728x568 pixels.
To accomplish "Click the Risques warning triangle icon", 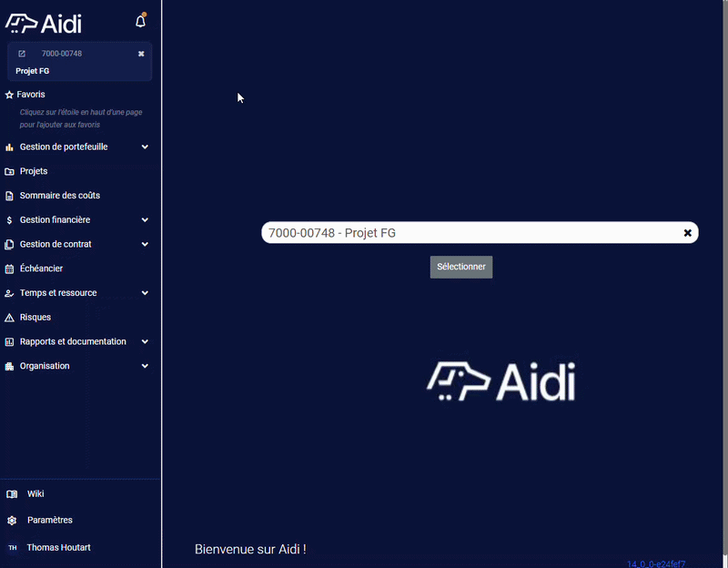I will [9, 318].
